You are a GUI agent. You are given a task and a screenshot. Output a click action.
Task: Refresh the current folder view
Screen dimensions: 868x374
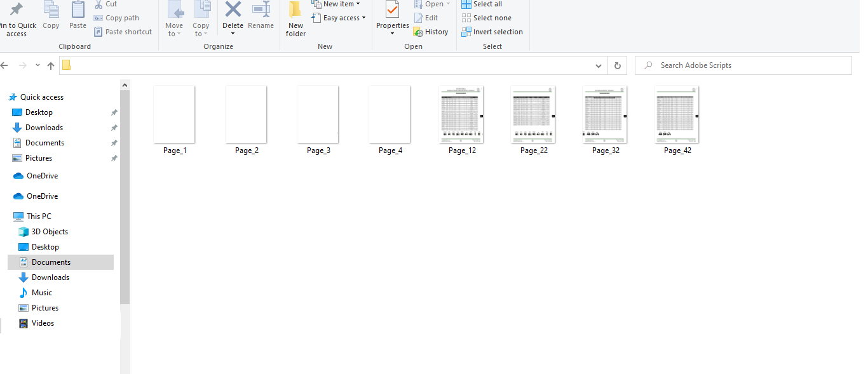coord(617,65)
